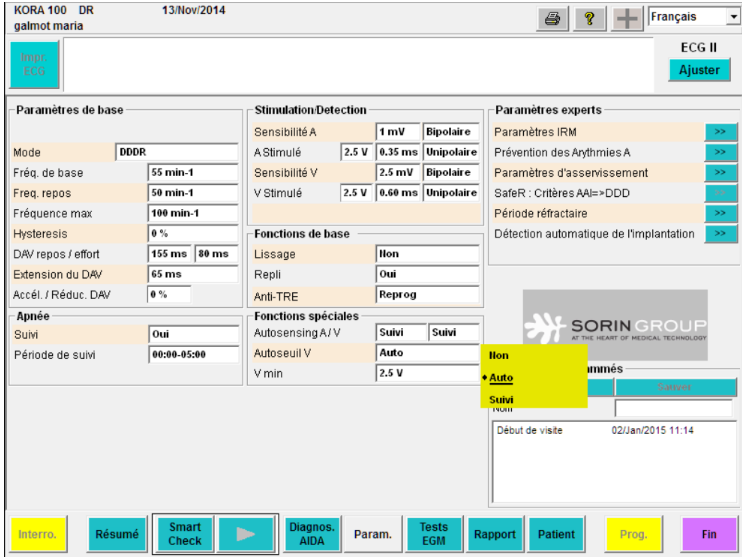Click Apnée Suivi Oui field
Viewport: 742px width, 559px height.
click(x=194, y=334)
